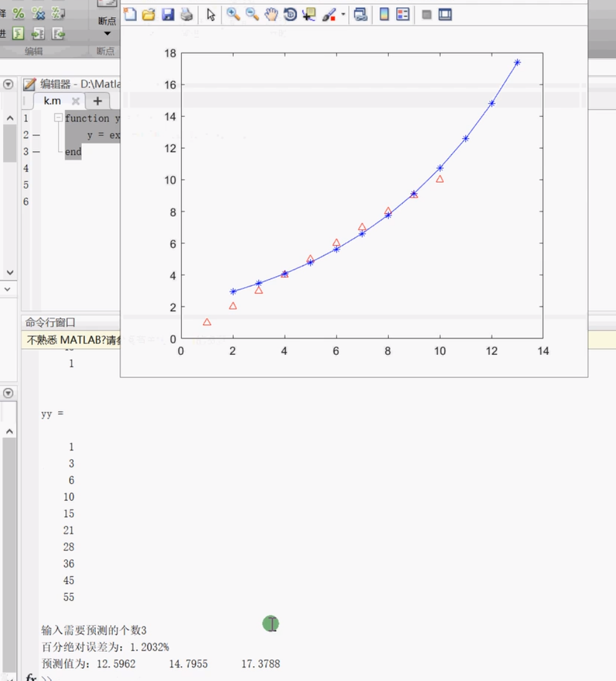Insert a legend via the toolbar icon
The width and height of the screenshot is (616, 681).
[x=403, y=14]
